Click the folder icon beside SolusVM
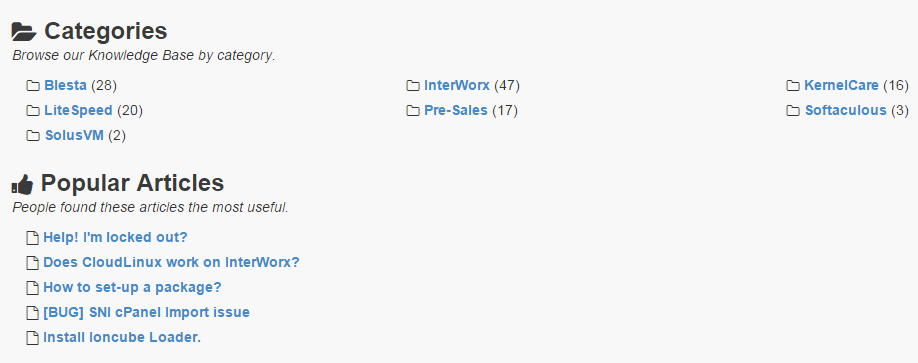 click(33, 136)
